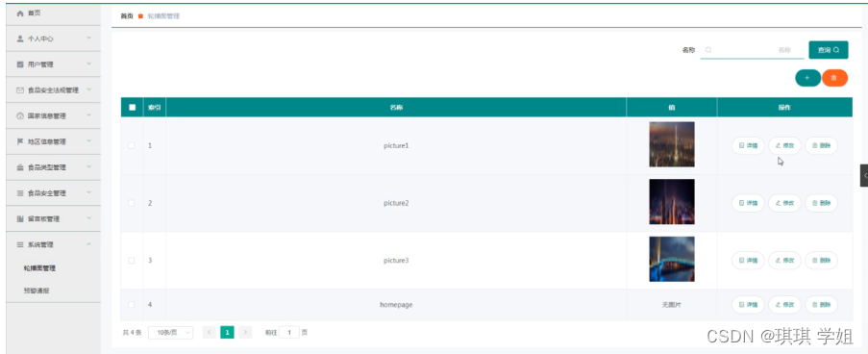
Task: Click the person icon of 个人中心
Action: tap(20, 38)
